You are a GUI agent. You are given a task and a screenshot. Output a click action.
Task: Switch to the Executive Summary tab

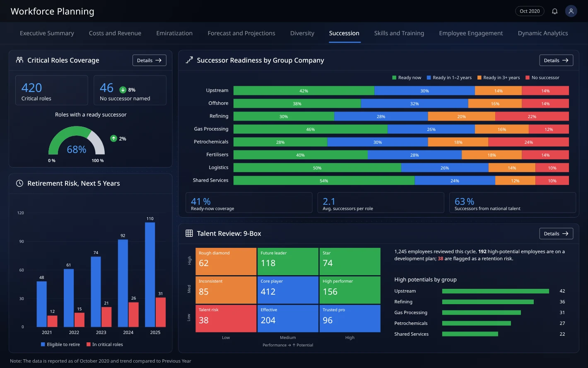tap(47, 33)
